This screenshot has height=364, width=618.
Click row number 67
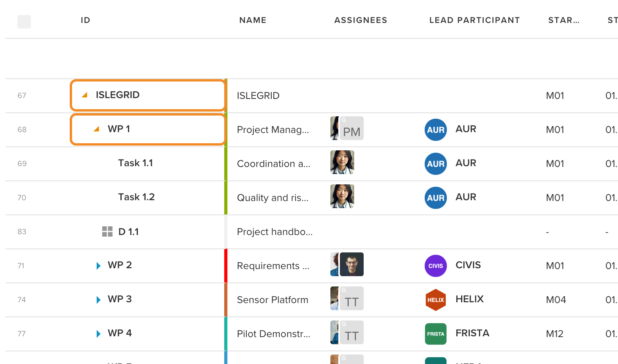coord(22,96)
